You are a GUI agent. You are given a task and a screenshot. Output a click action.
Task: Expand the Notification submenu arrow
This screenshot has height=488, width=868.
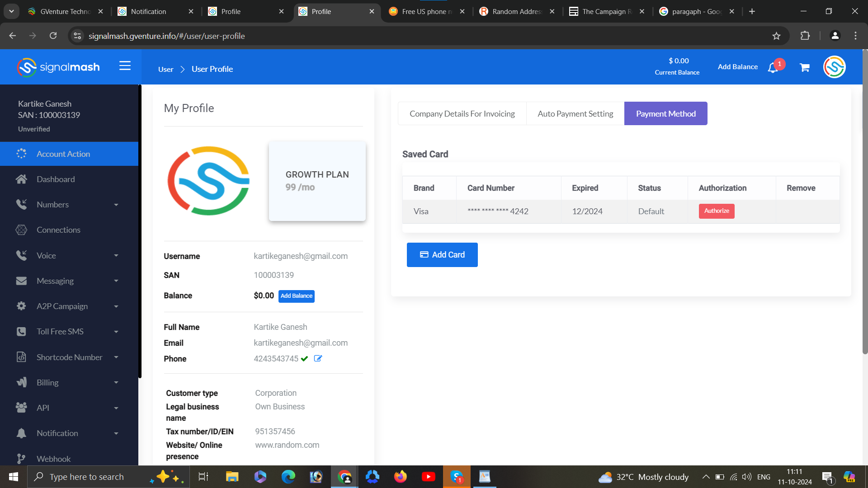[x=116, y=433]
